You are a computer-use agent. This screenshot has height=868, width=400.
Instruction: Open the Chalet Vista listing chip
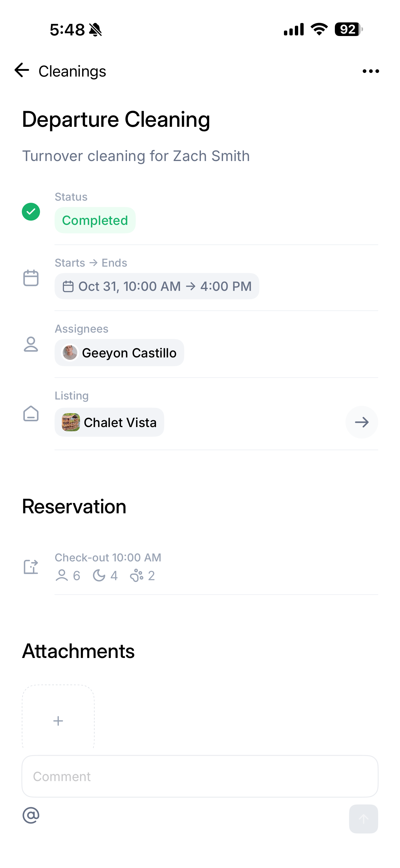(x=109, y=422)
